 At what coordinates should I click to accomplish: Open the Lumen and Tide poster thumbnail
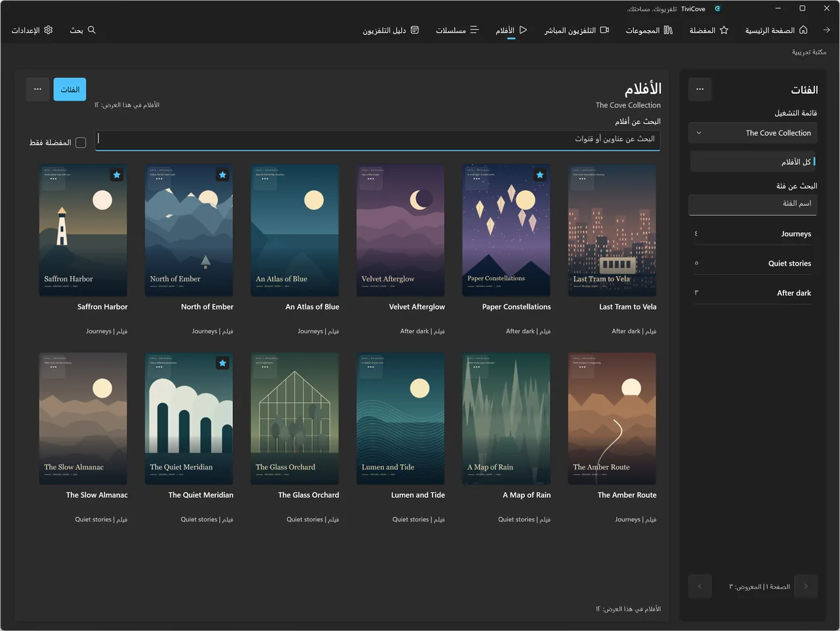(400, 418)
